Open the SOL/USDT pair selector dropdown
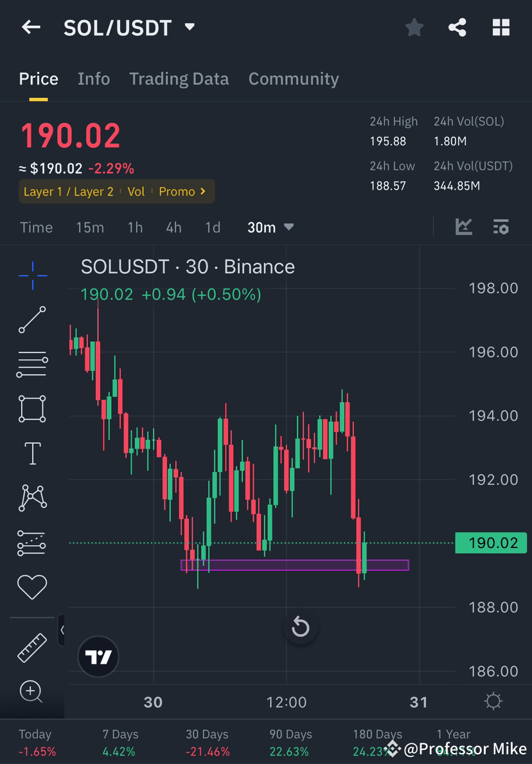Screen dimensions: 532x764 pos(189,27)
